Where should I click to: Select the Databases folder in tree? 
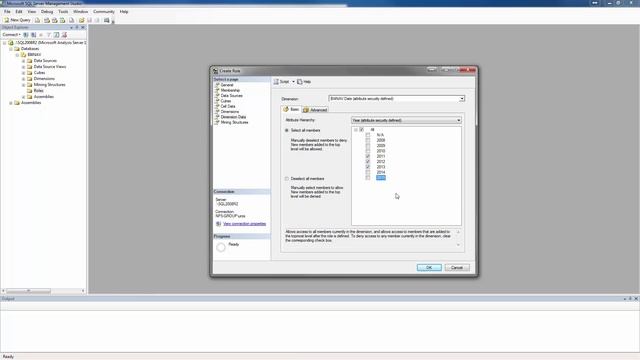click(30, 49)
